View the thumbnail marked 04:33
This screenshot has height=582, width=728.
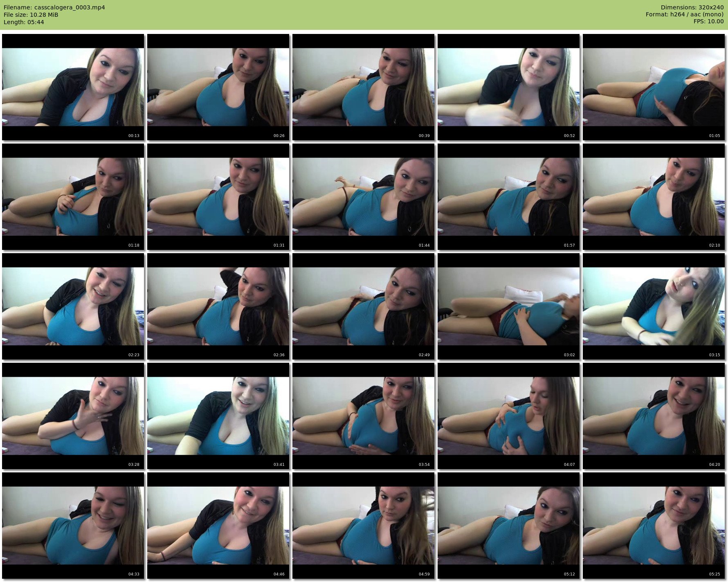click(73, 526)
